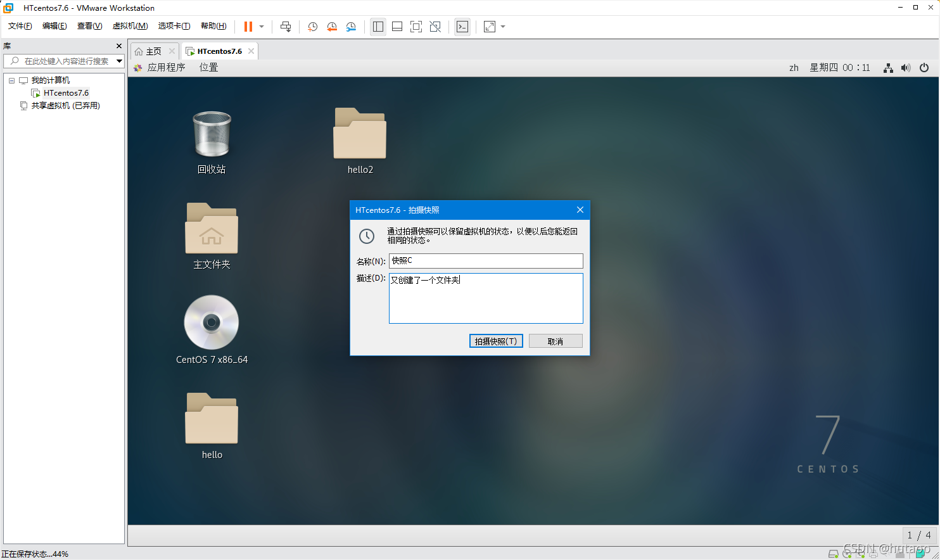Open the snapshot manager toolbar icon
Image resolution: width=940 pixels, height=560 pixels.
(x=351, y=27)
